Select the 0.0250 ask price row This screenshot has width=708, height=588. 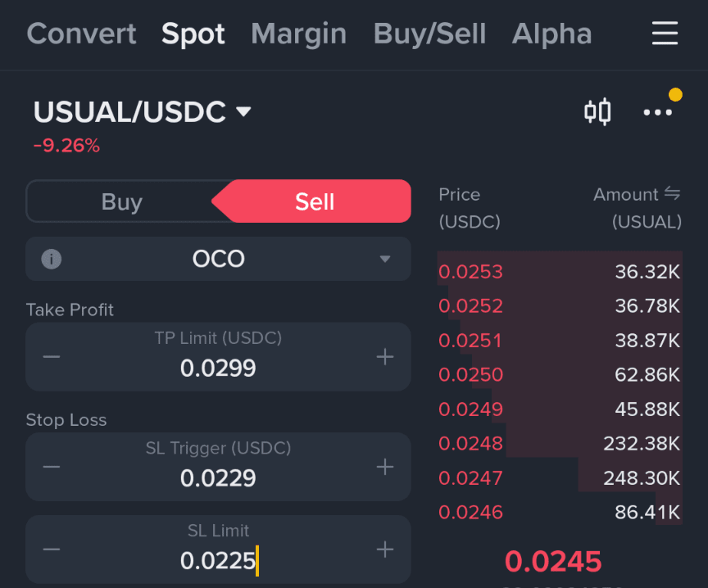(x=560, y=374)
